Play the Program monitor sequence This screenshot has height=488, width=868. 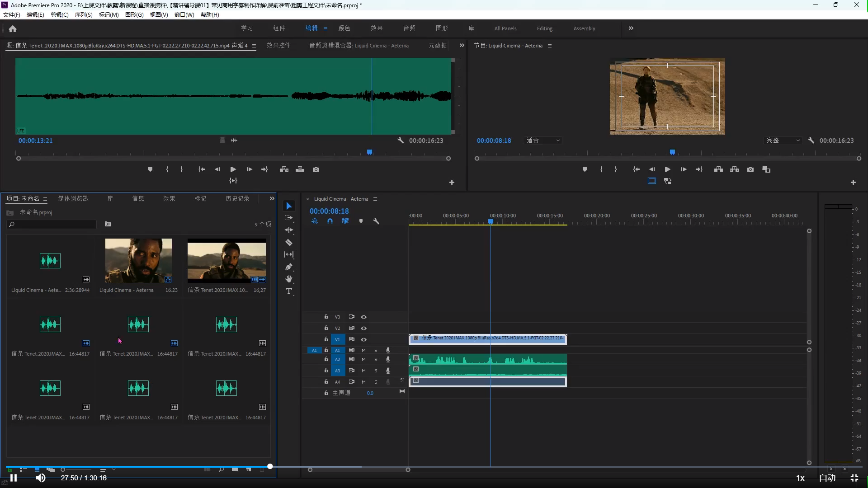click(668, 169)
